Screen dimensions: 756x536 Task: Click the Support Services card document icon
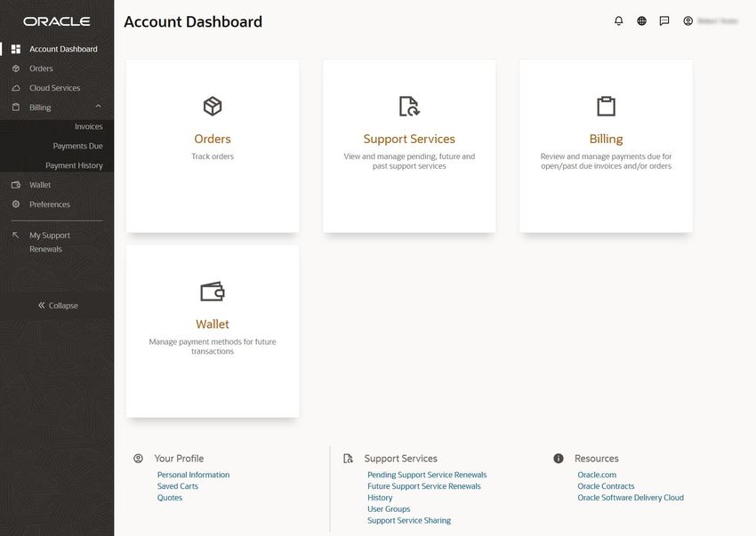[409, 106]
